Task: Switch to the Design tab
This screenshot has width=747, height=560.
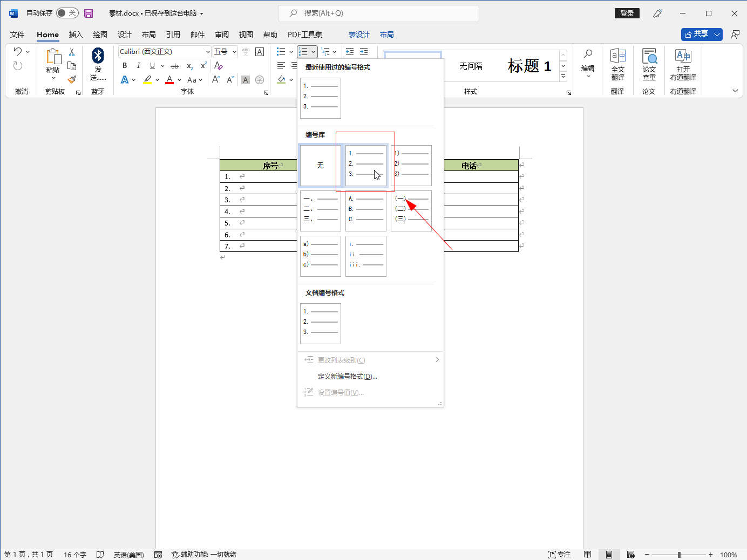Action: [125, 35]
